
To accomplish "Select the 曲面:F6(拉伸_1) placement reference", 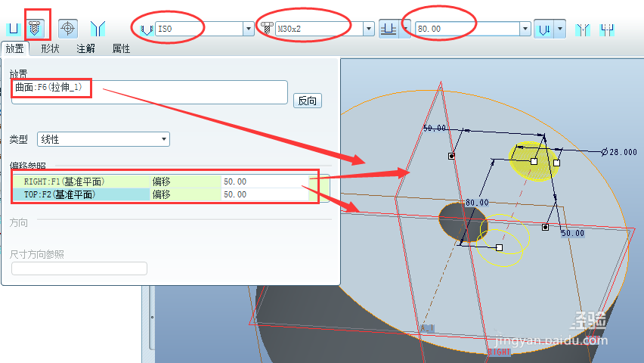I will (49, 87).
